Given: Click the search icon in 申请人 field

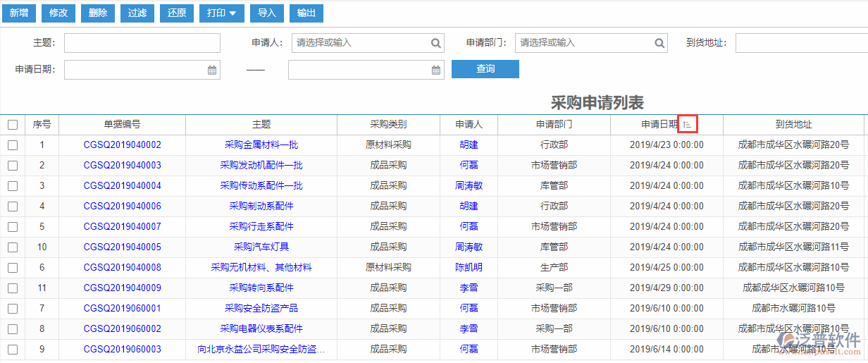Looking at the screenshot, I should click(x=436, y=43).
